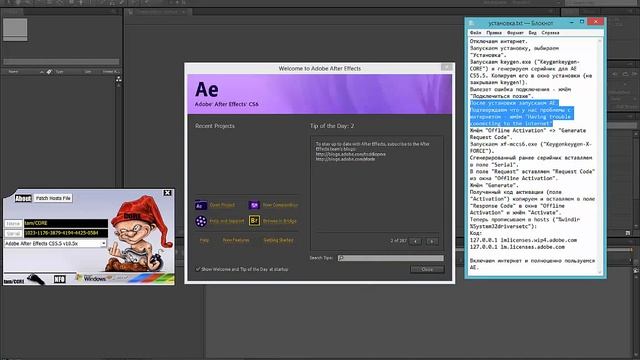
Task: Click the New Composition icon
Action: coord(254,205)
